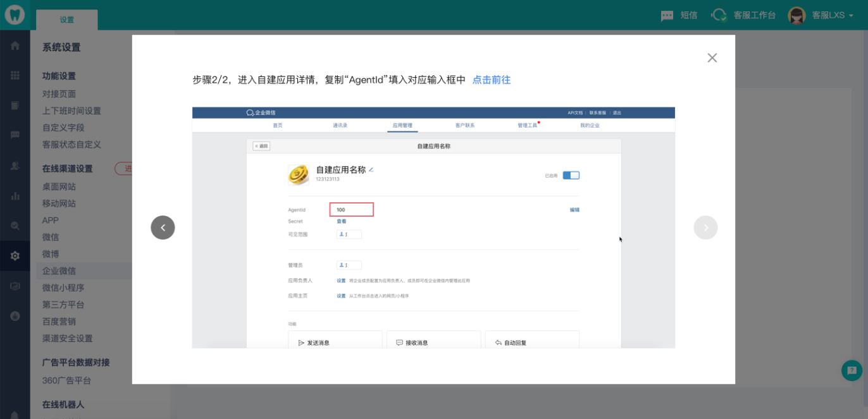
Task: Click the right arrow next-step button
Action: (x=705, y=228)
